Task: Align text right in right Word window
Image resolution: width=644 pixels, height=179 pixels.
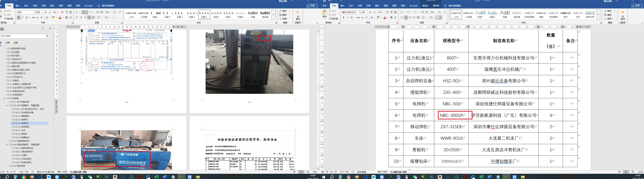Action: (410, 17)
